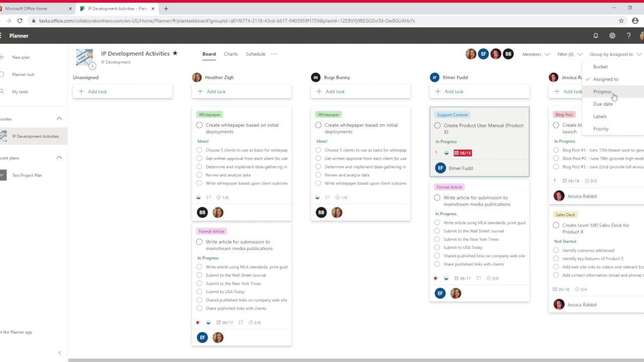The image size is (644, 362).
Task: Open the plan info icon on plan thumbnail
Action: tap(92, 66)
